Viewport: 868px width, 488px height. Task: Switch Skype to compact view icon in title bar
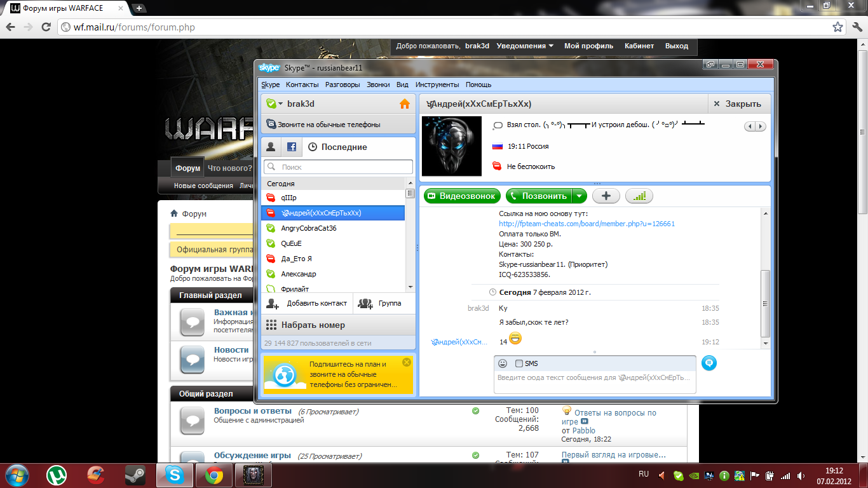coord(711,64)
